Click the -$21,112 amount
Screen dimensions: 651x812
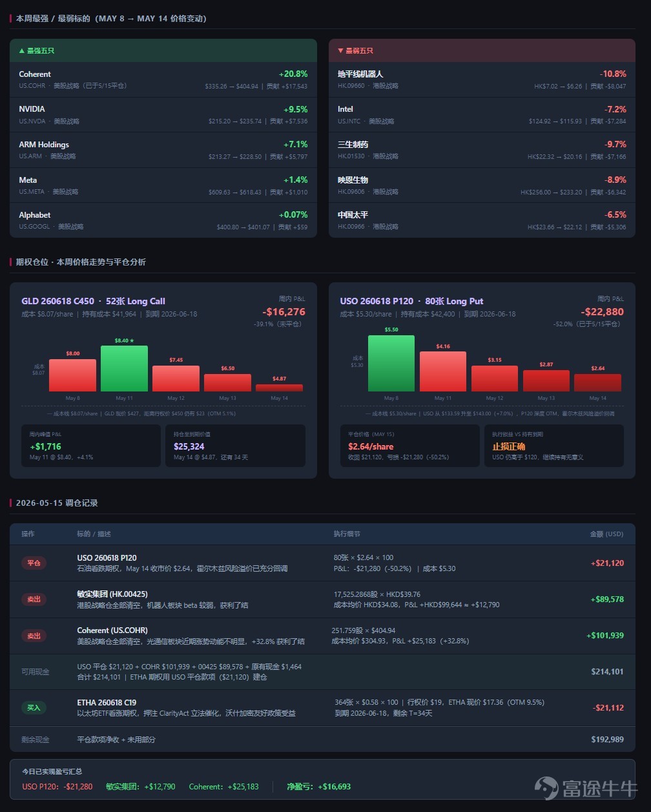(x=608, y=708)
